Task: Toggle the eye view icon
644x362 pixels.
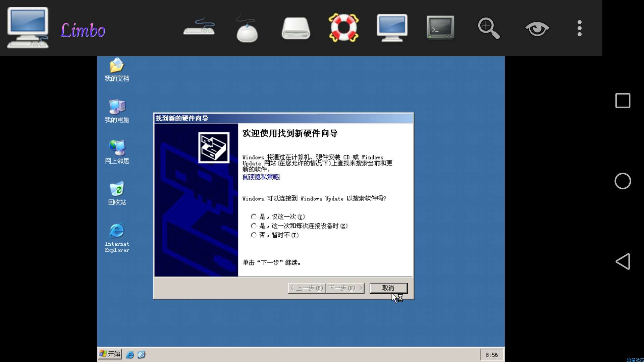Action: click(x=537, y=28)
